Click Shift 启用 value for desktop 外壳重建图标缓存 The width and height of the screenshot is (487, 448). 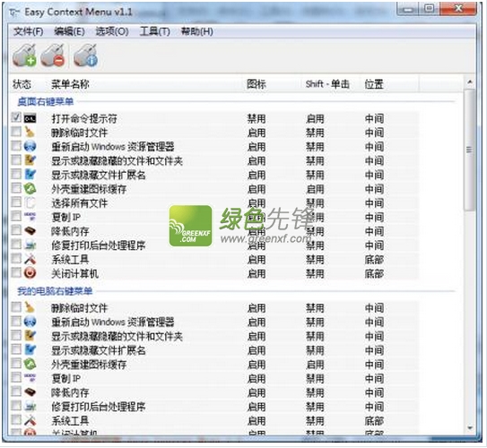(315, 189)
